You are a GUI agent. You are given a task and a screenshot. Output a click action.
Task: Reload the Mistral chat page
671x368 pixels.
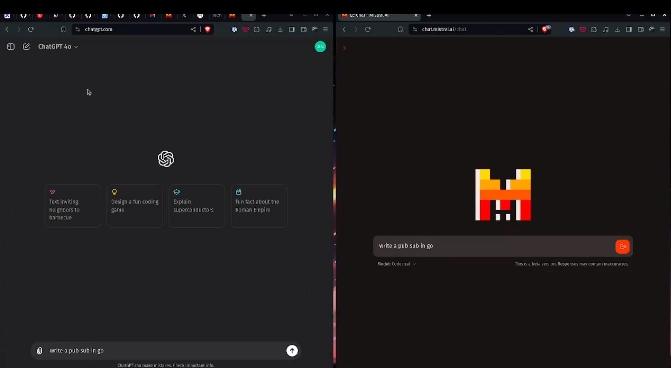[368, 29]
